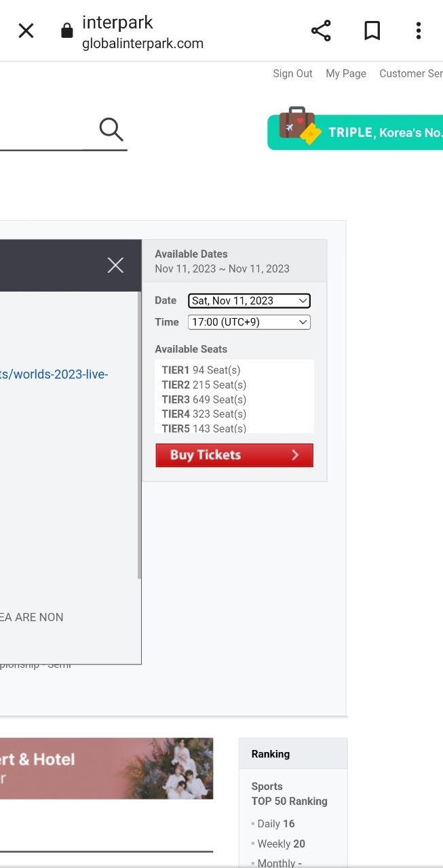
Task: Open My Page from top menu
Action: [345, 73]
